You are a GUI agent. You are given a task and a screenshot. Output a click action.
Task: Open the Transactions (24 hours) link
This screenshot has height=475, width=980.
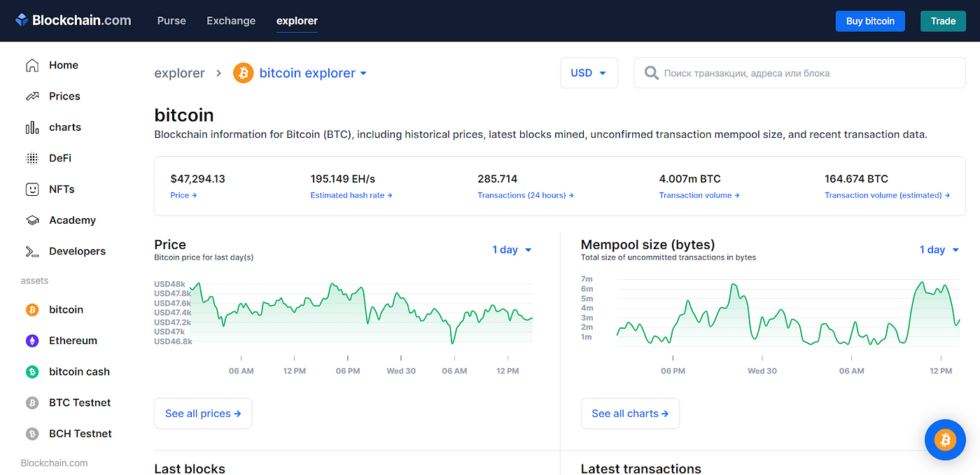point(526,195)
